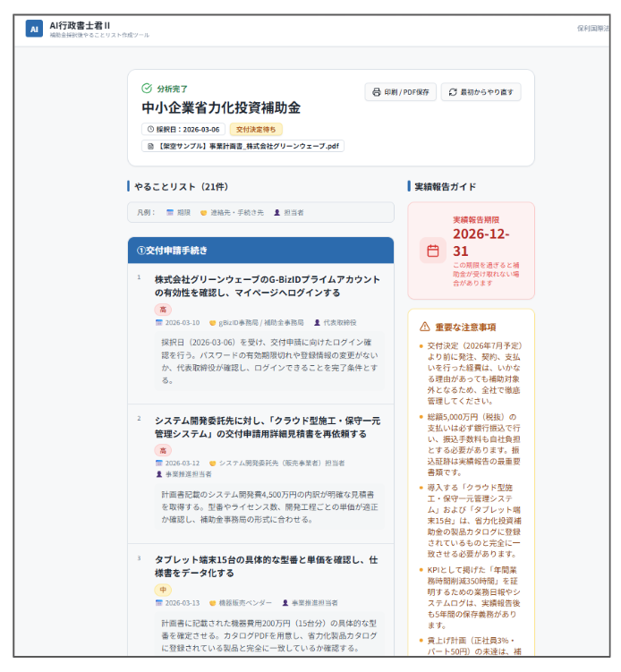Click the printer icon in 印刷 / PDF保存
Screen dimensions: 621x672
pos(376,92)
